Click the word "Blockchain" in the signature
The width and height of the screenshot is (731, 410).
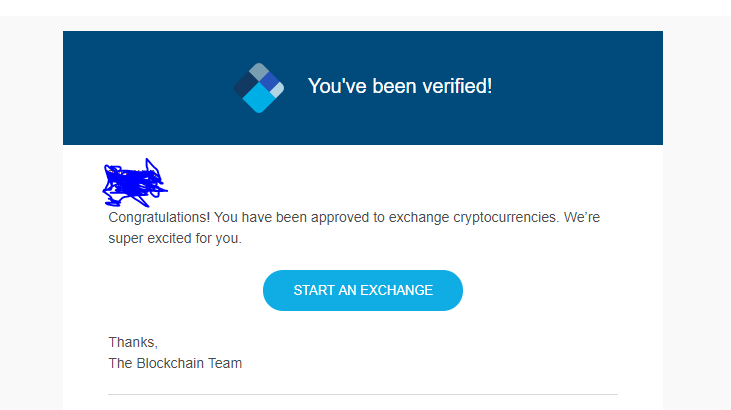(x=170, y=363)
